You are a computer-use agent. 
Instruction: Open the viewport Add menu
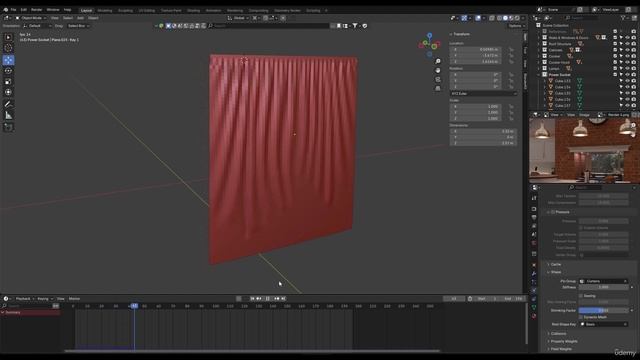[x=80, y=18]
